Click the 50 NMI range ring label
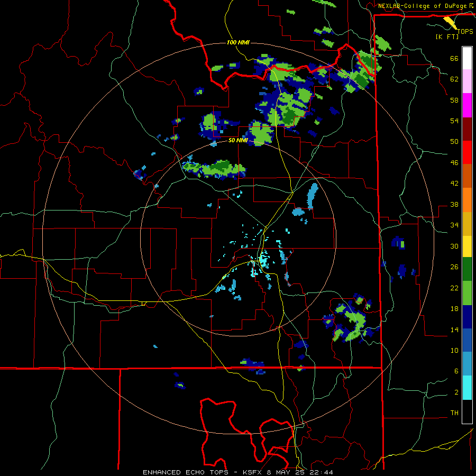This screenshot has width=476, height=476. point(238,140)
